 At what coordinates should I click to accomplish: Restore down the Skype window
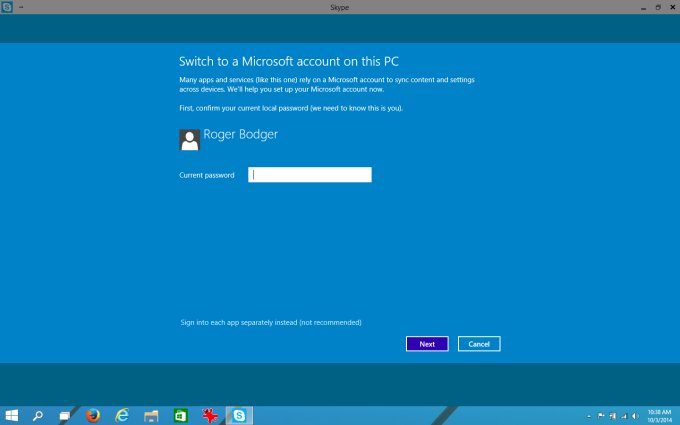tap(658, 7)
